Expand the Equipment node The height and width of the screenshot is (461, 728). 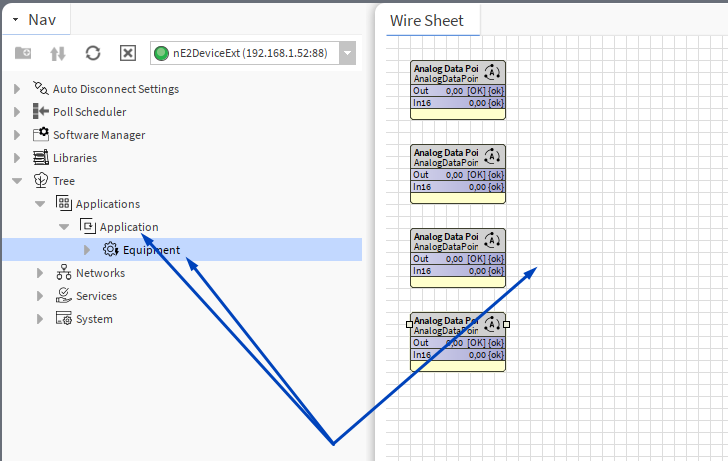[x=87, y=250]
